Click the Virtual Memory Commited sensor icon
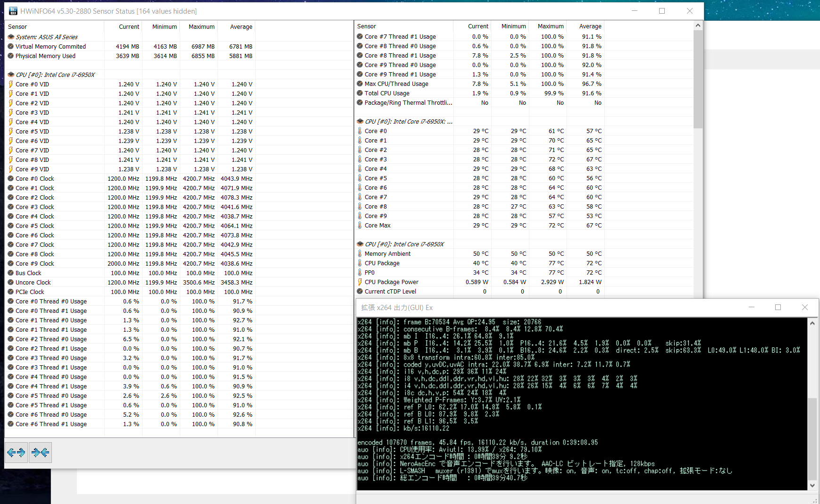 [x=11, y=46]
